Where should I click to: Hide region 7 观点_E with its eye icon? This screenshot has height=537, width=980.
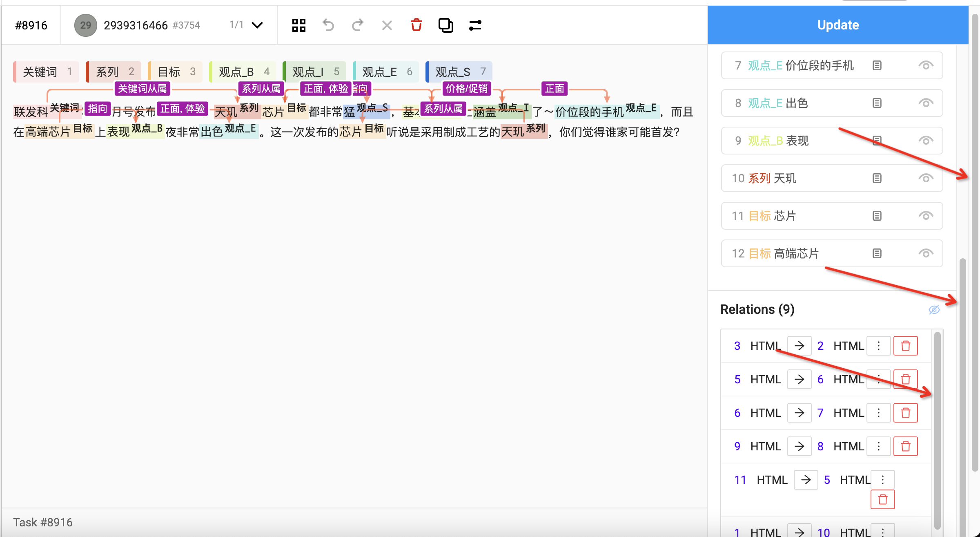coord(926,65)
